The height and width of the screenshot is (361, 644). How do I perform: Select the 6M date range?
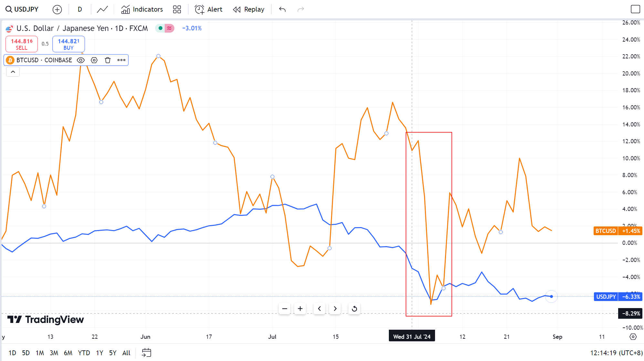(68, 353)
